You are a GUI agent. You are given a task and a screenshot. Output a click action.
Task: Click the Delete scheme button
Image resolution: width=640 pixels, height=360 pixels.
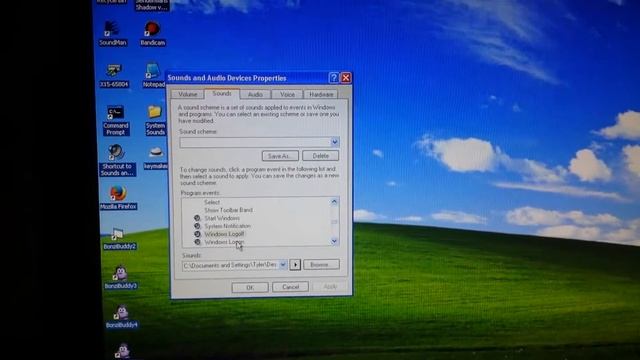point(320,156)
